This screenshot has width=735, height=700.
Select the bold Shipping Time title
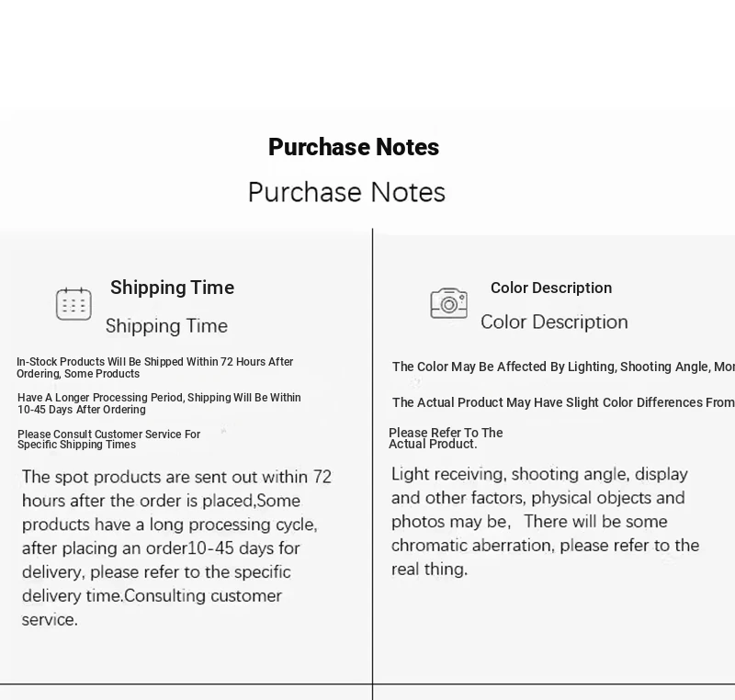[172, 288]
